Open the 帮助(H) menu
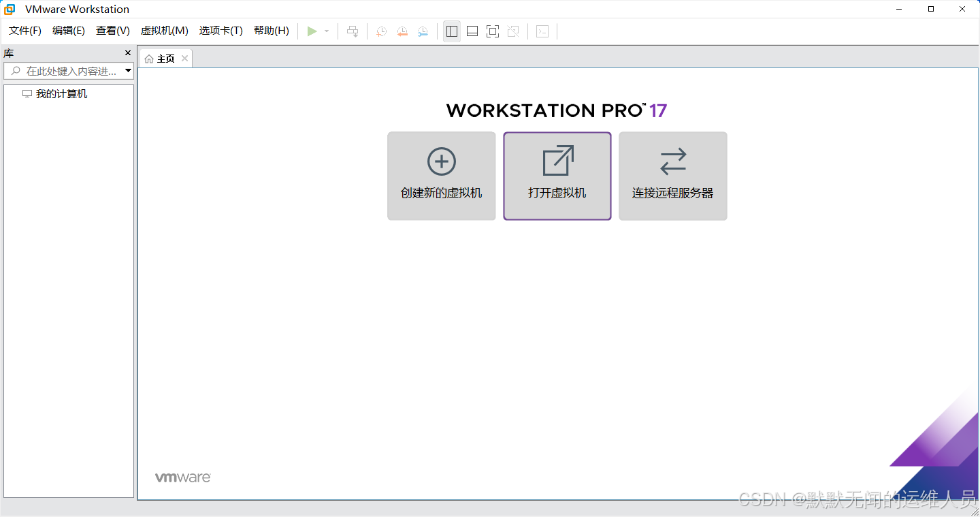Viewport: 980px width, 517px height. [x=272, y=31]
